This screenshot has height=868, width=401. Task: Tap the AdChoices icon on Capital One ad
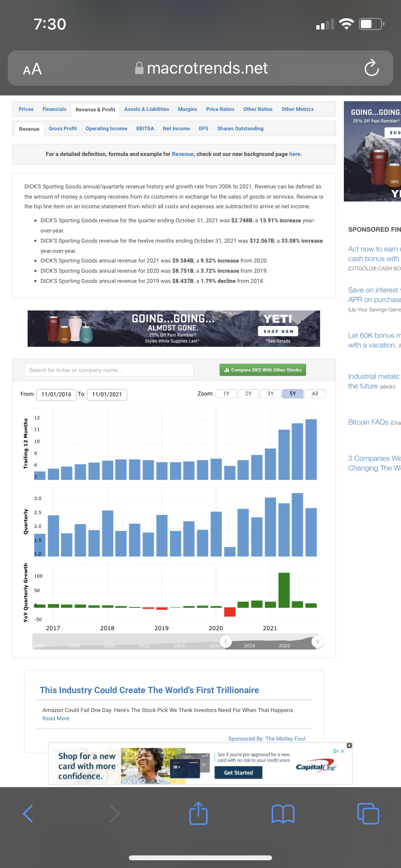click(x=336, y=751)
